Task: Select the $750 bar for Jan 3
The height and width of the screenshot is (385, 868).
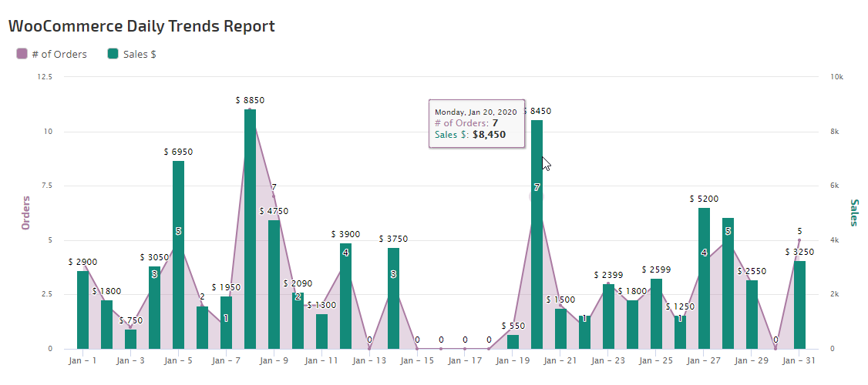Action: tap(130, 339)
